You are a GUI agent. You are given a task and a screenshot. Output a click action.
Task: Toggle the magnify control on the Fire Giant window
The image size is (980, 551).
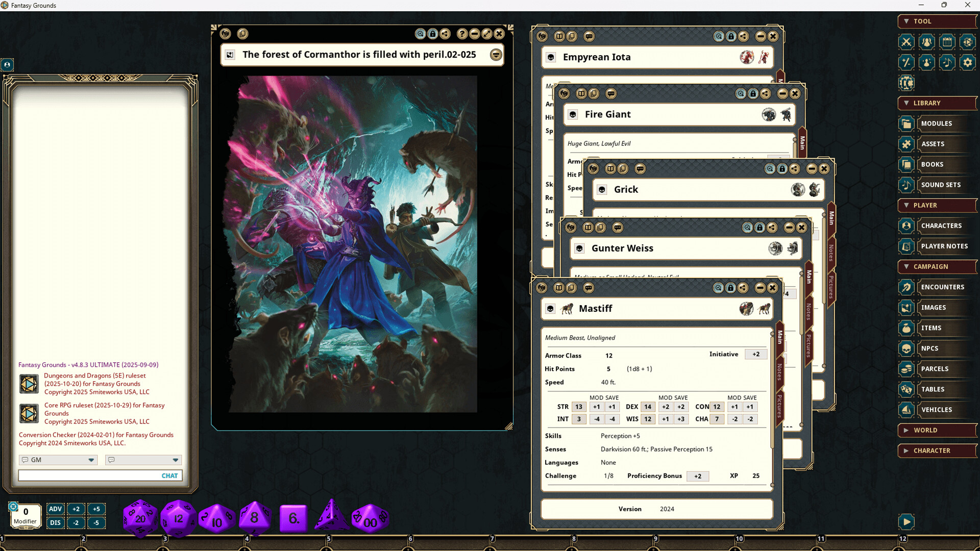(x=741, y=93)
